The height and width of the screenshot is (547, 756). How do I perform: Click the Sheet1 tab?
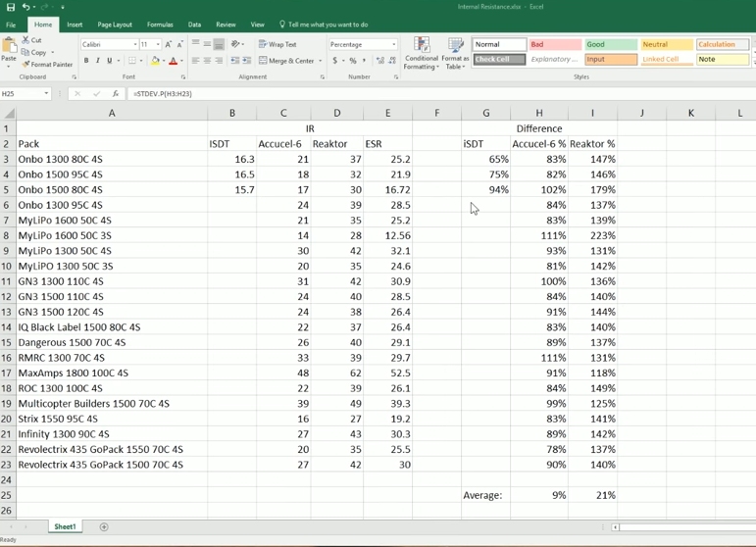click(65, 526)
